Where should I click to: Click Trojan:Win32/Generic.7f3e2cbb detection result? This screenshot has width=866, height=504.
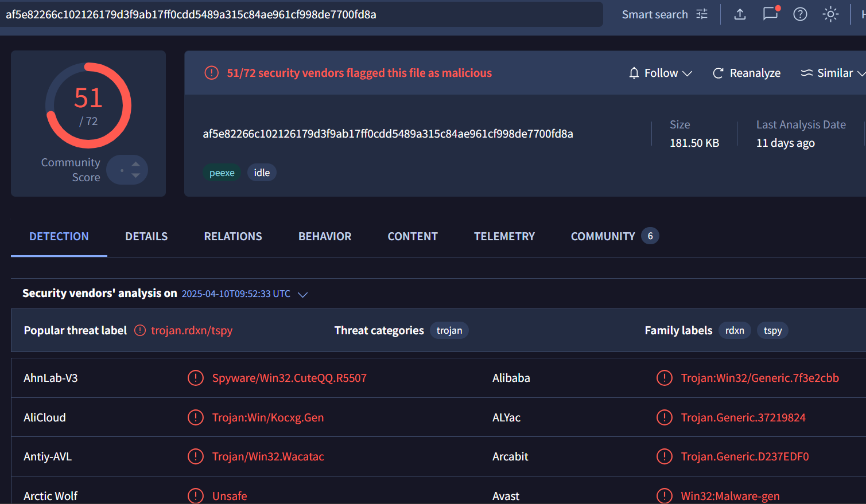pos(760,378)
